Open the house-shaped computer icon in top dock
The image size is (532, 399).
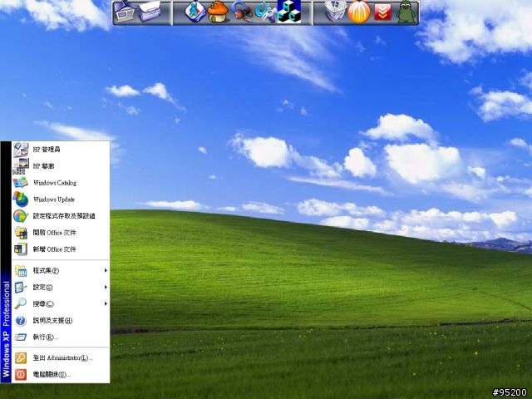(x=124, y=12)
